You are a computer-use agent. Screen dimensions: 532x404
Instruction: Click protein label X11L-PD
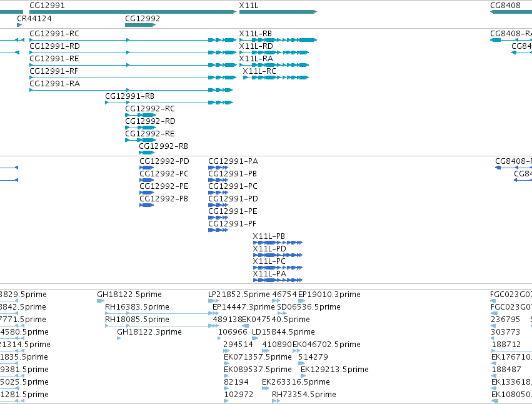click(269, 249)
